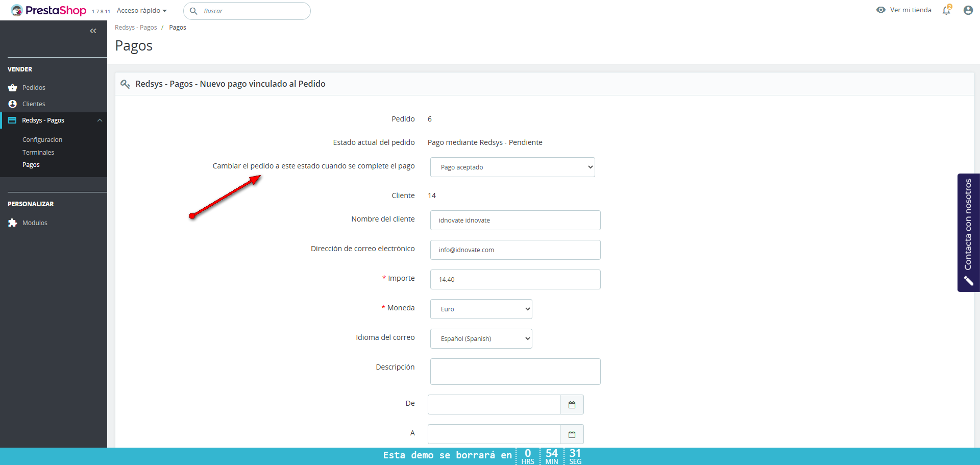Click the Pagos breadcrumb
Viewport: 980px width, 465px height.
click(x=178, y=28)
